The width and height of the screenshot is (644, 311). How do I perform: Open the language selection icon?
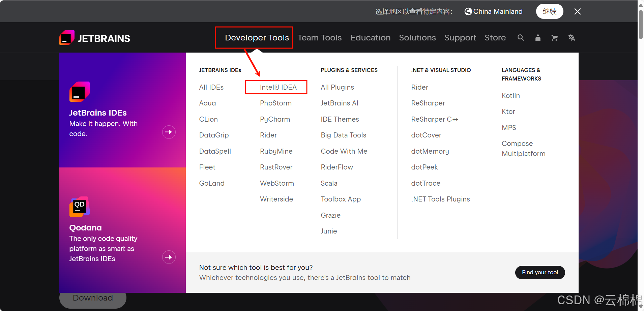[x=572, y=38]
